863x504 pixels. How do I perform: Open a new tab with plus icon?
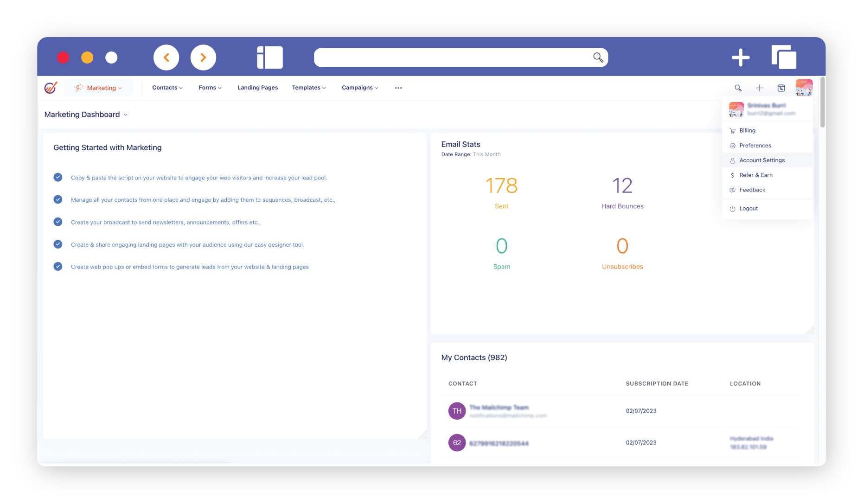click(x=740, y=57)
